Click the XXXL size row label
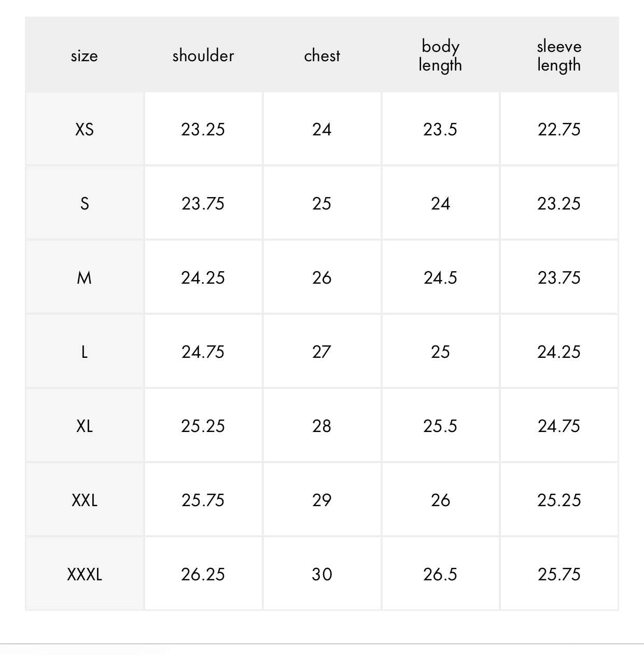The width and height of the screenshot is (644, 655). [x=85, y=574]
